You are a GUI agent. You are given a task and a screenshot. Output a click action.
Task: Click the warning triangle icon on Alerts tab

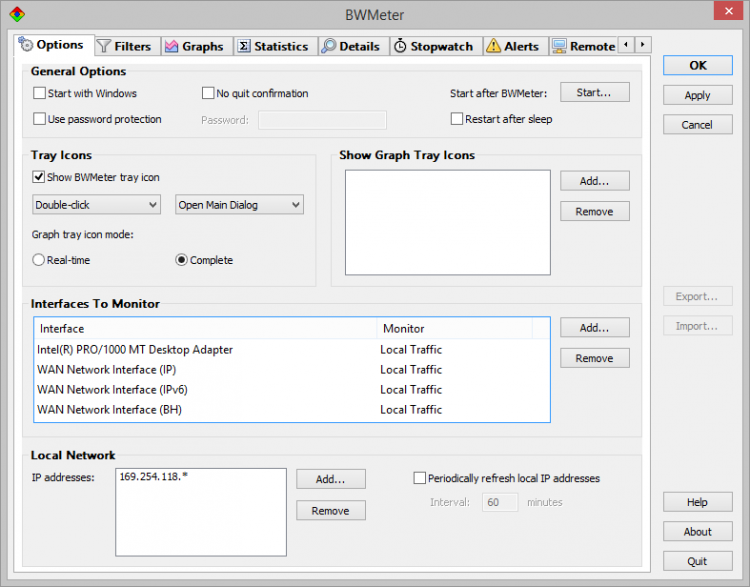493,46
